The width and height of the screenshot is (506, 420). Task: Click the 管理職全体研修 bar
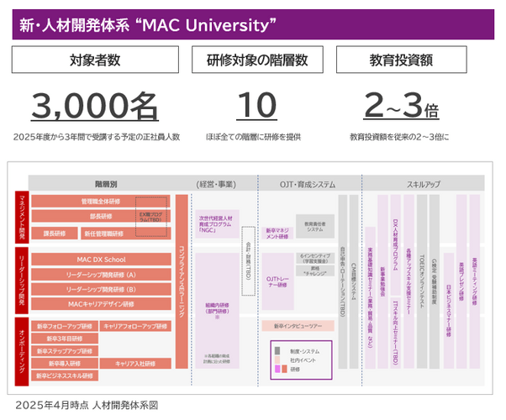101,202
